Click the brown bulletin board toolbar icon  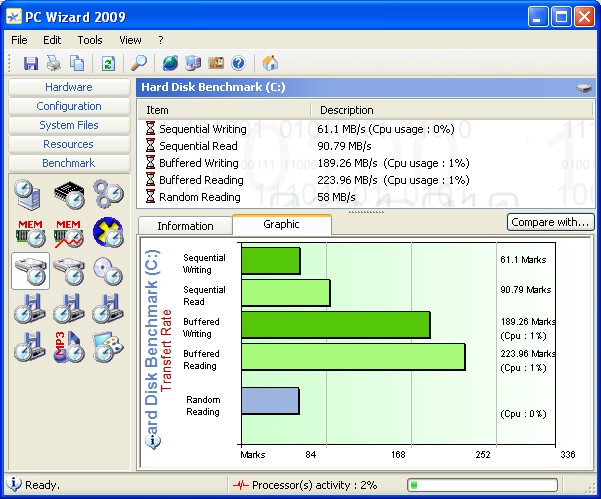(216, 63)
